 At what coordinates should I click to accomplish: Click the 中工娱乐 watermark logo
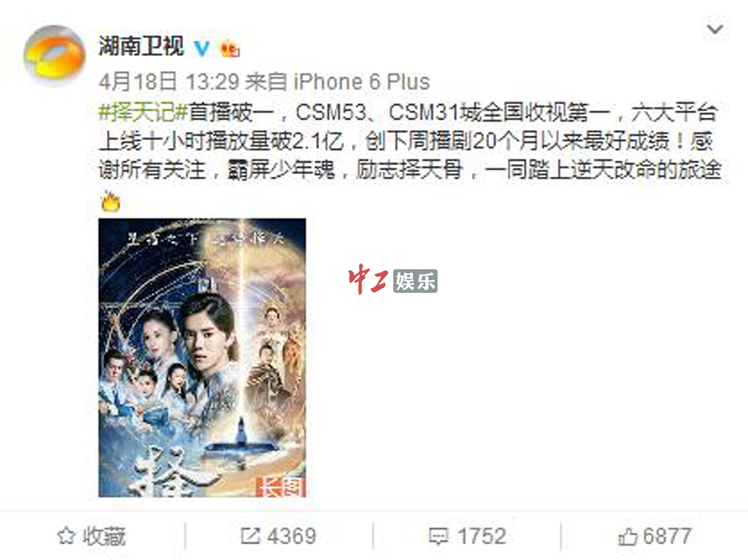[393, 280]
